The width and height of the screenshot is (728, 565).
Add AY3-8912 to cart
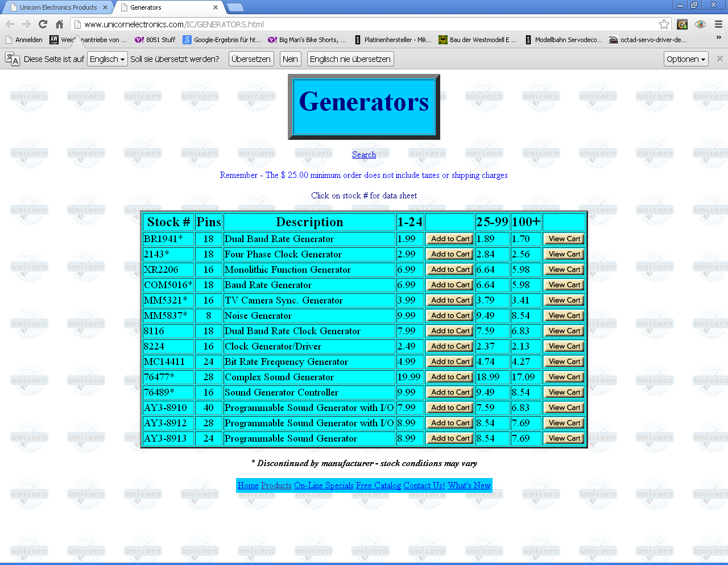point(450,423)
